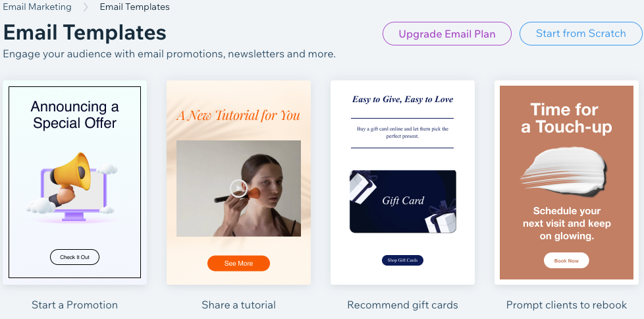Click orange See More button
The image size is (644, 319).
(x=238, y=264)
